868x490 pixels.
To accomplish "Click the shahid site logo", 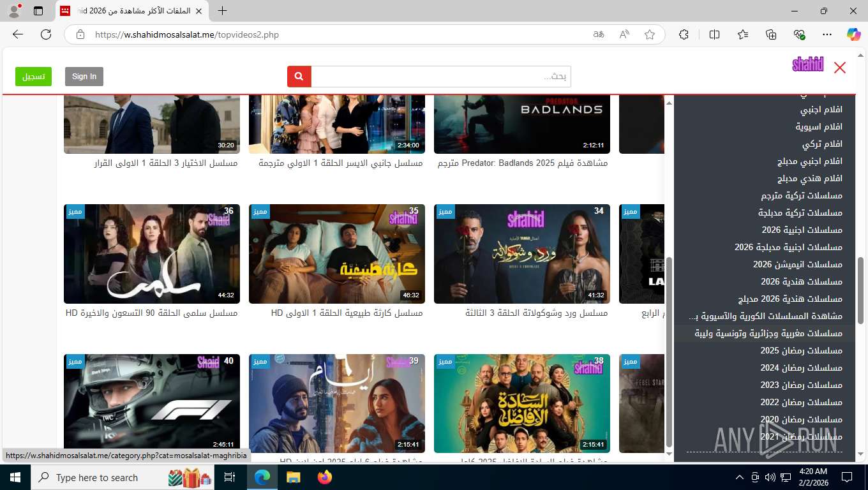I will pyautogui.click(x=808, y=64).
